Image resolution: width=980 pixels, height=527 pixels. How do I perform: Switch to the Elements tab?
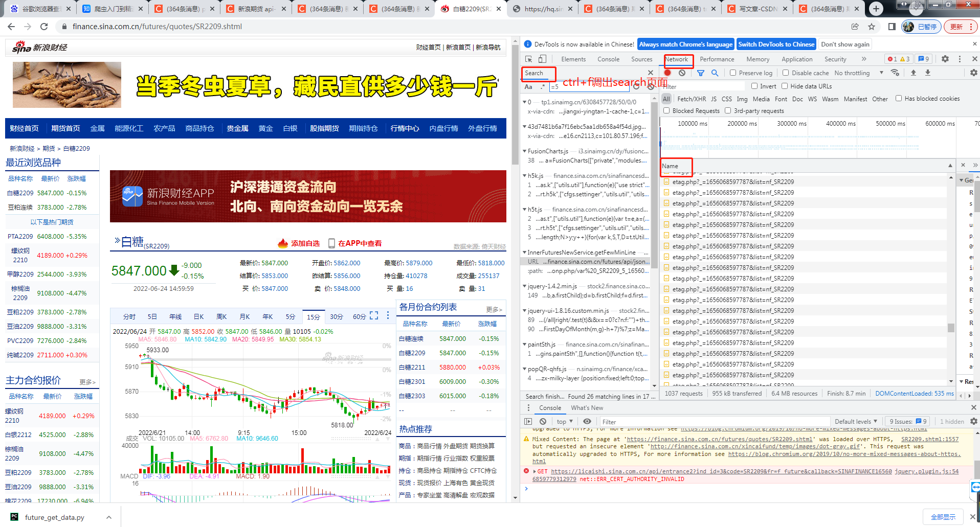coord(573,59)
